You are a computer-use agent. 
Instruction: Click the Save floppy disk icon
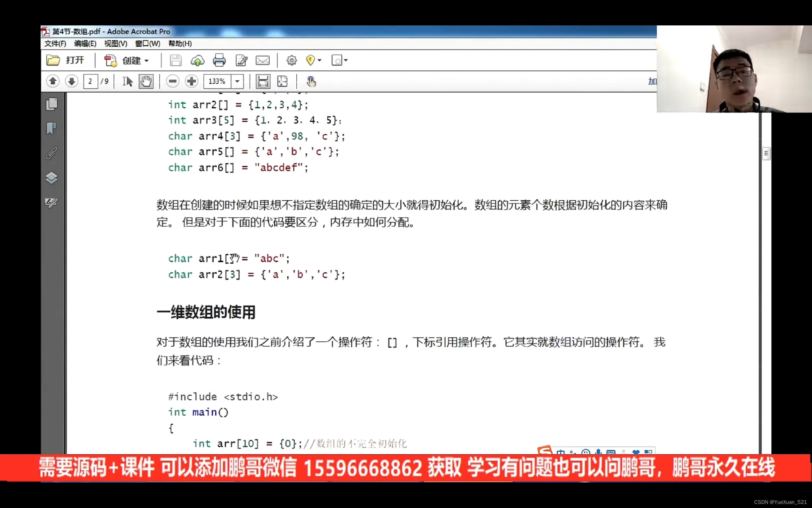click(175, 60)
